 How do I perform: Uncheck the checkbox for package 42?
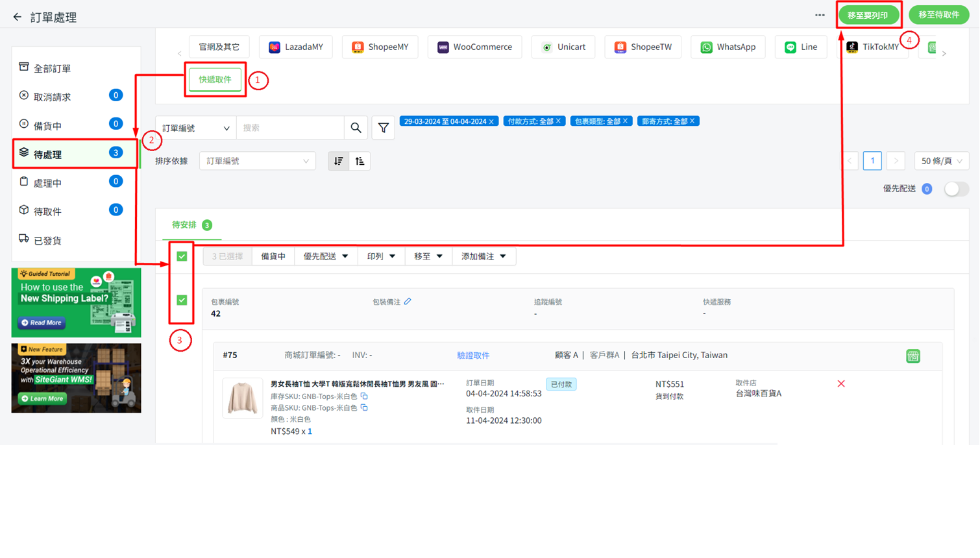pos(182,300)
